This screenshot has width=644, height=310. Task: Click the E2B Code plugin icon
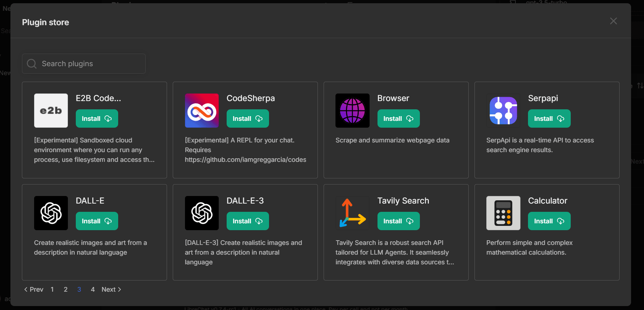(51, 110)
